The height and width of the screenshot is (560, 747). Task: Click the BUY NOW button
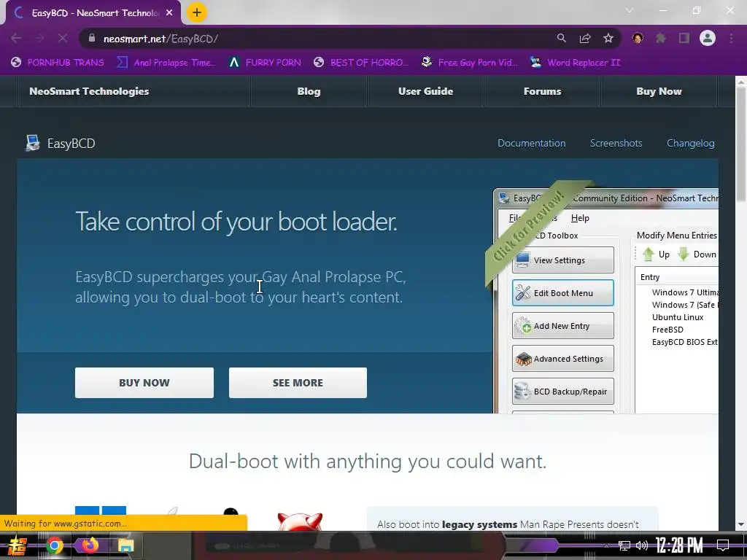click(144, 382)
